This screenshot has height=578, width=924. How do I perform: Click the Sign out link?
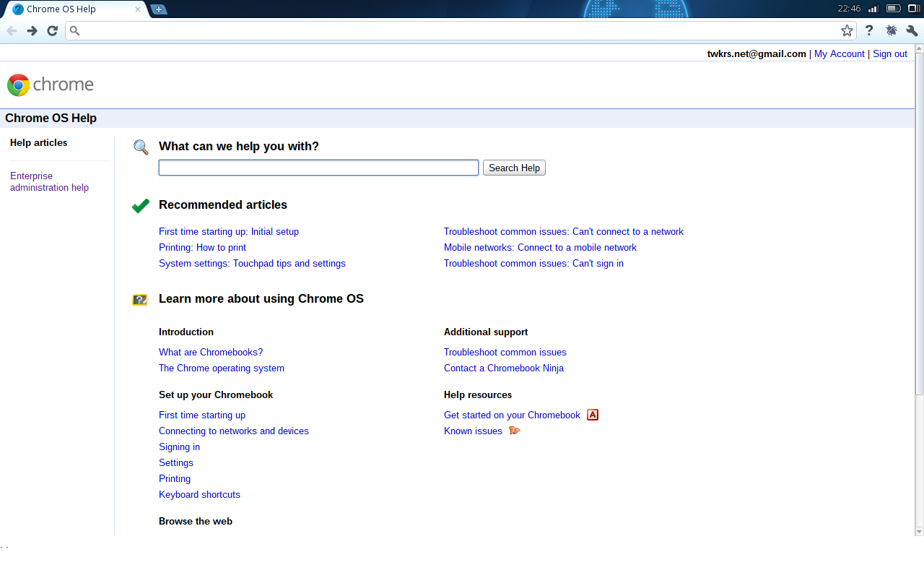[x=890, y=53]
